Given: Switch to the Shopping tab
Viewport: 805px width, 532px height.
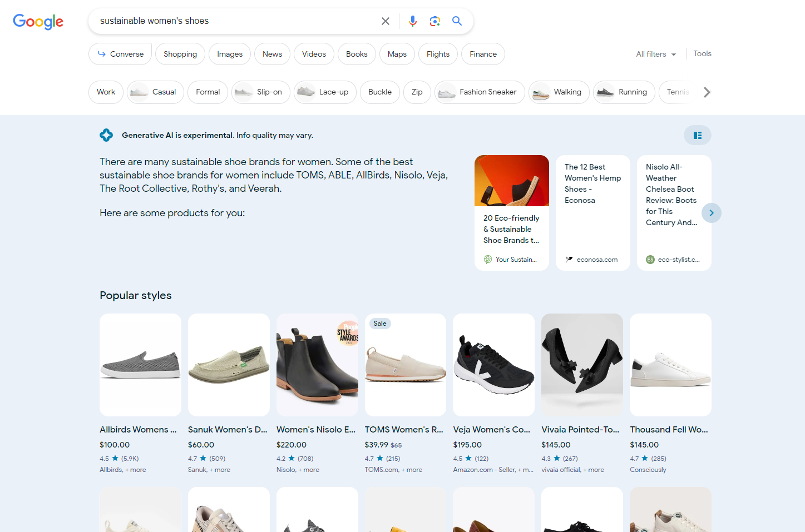Looking at the screenshot, I should (180, 54).
